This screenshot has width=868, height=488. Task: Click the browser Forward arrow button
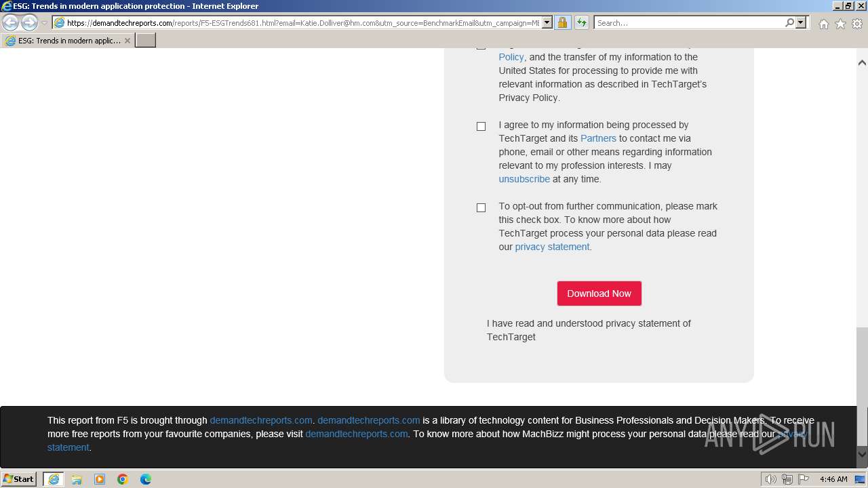29,22
